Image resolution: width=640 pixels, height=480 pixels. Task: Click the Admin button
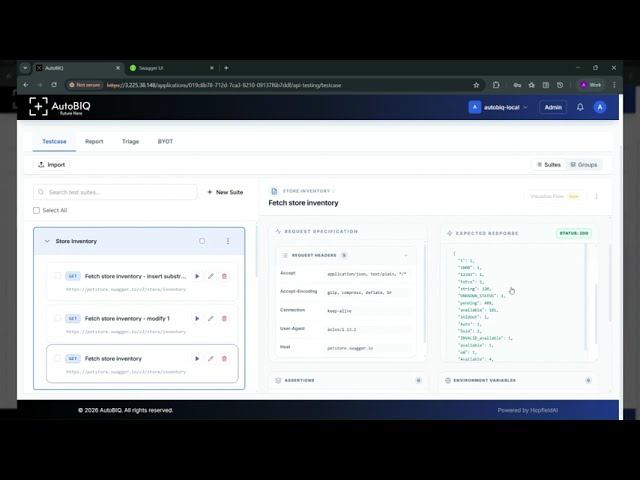[553, 107]
